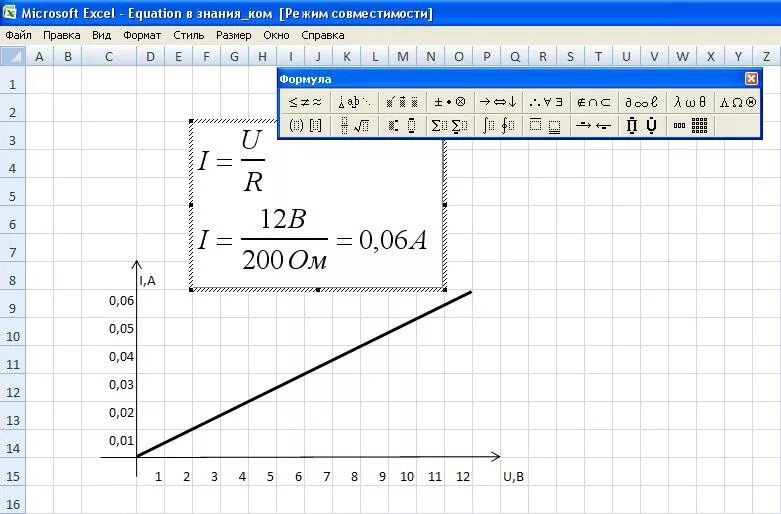Place cursor in denominator R of the formula
Screen dimensions: 781x514
(x=253, y=182)
